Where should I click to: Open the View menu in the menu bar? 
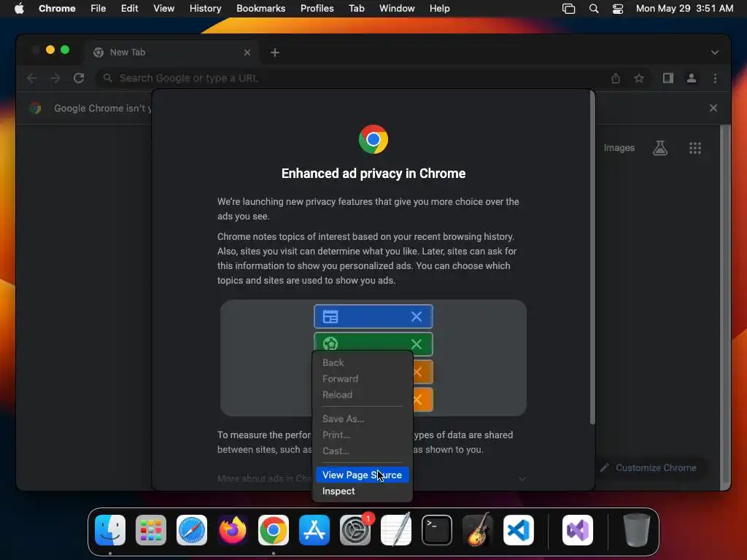(163, 9)
